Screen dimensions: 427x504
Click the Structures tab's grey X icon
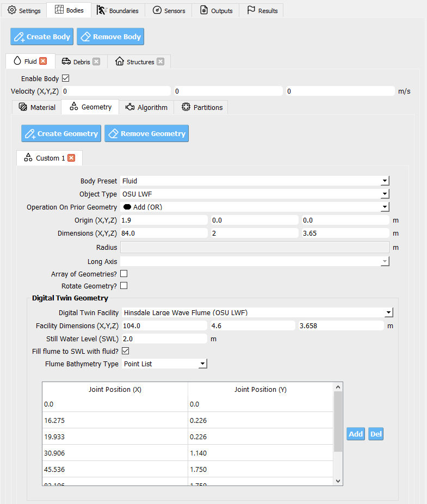[160, 62]
